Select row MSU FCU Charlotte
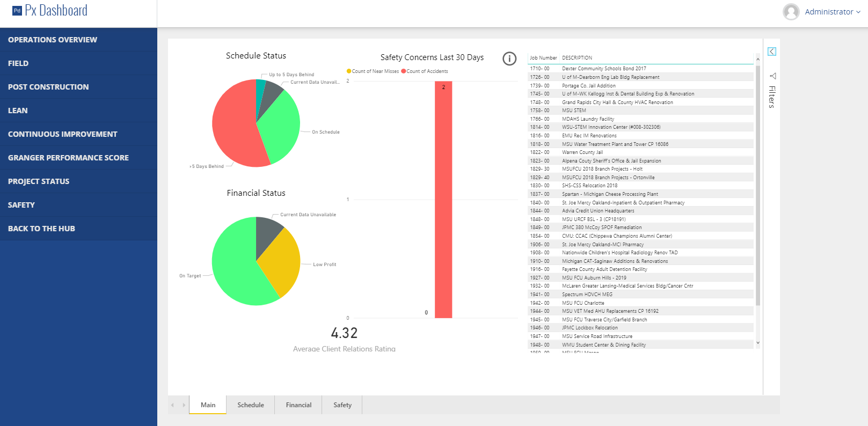 (641, 303)
